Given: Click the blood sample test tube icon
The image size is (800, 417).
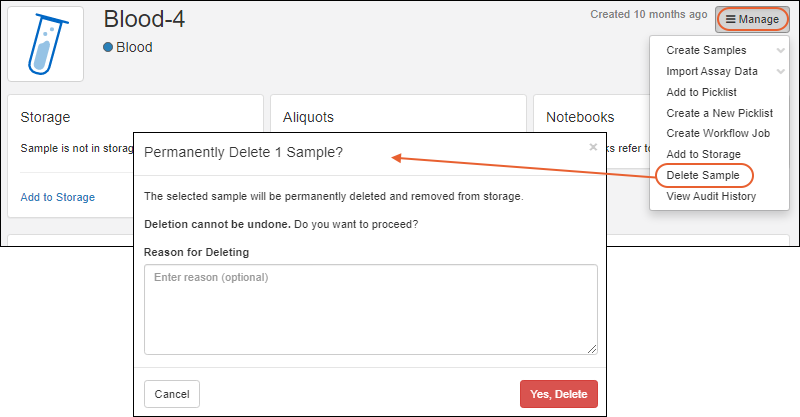Looking at the screenshot, I should (45, 45).
